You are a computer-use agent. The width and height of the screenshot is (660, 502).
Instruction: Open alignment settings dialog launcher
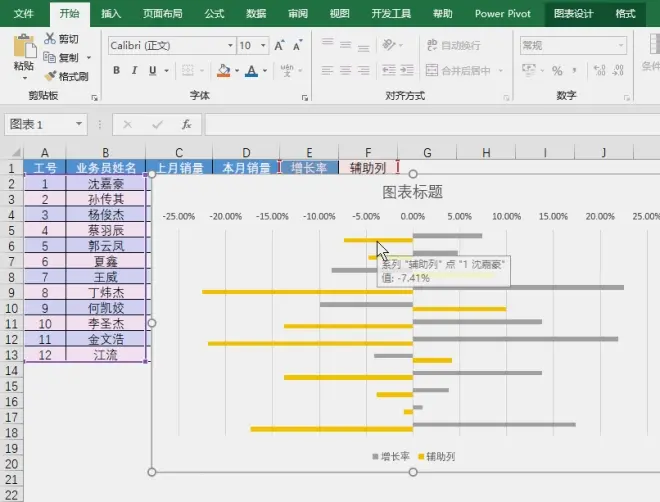pos(506,98)
